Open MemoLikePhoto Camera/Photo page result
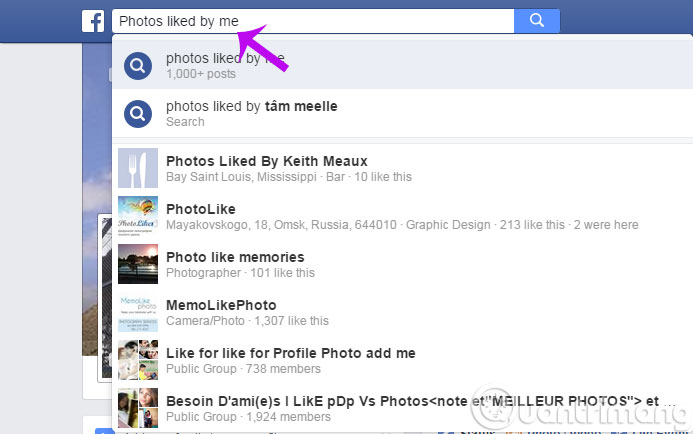693x434 pixels. 221,305
